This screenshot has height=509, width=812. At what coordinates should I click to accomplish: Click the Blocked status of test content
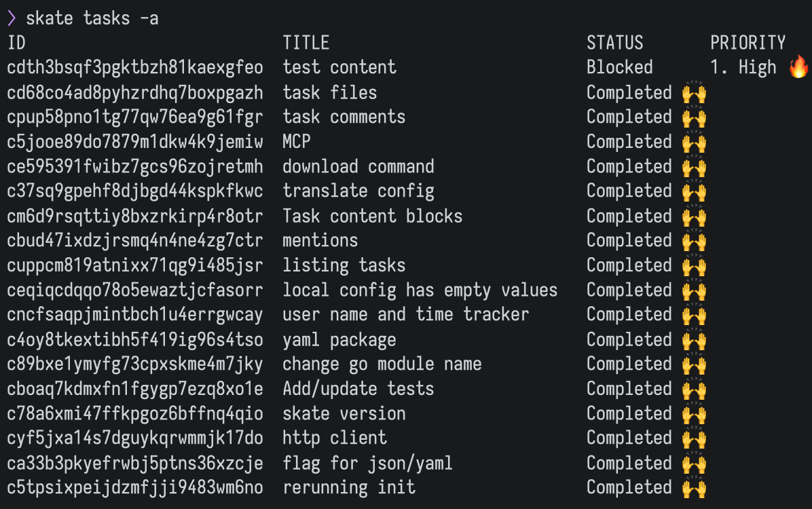pyautogui.click(x=619, y=67)
